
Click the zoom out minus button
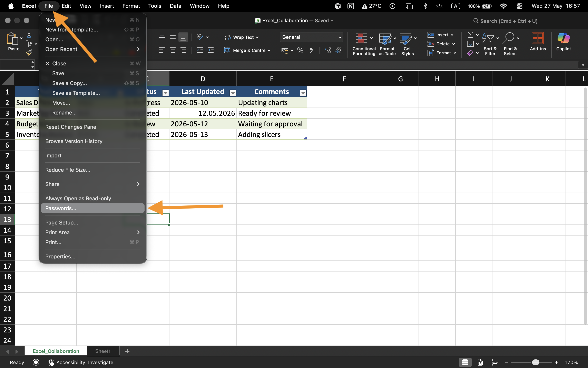click(507, 362)
